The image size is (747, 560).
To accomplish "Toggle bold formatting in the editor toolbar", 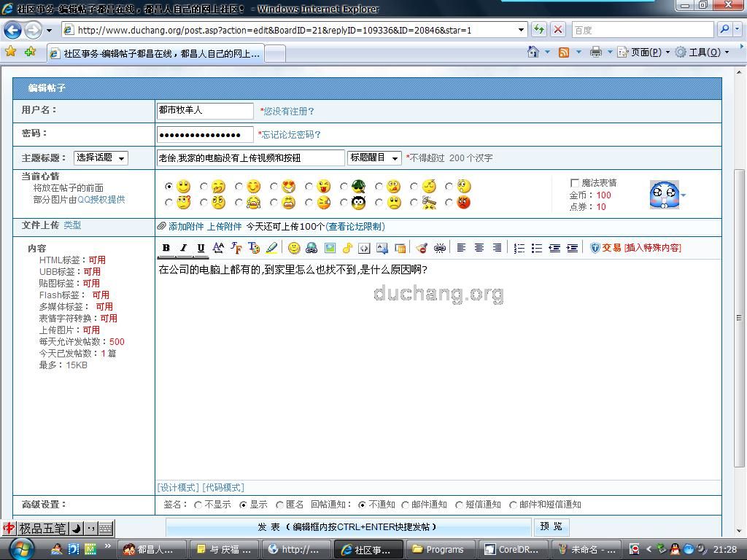I will click(x=166, y=248).
